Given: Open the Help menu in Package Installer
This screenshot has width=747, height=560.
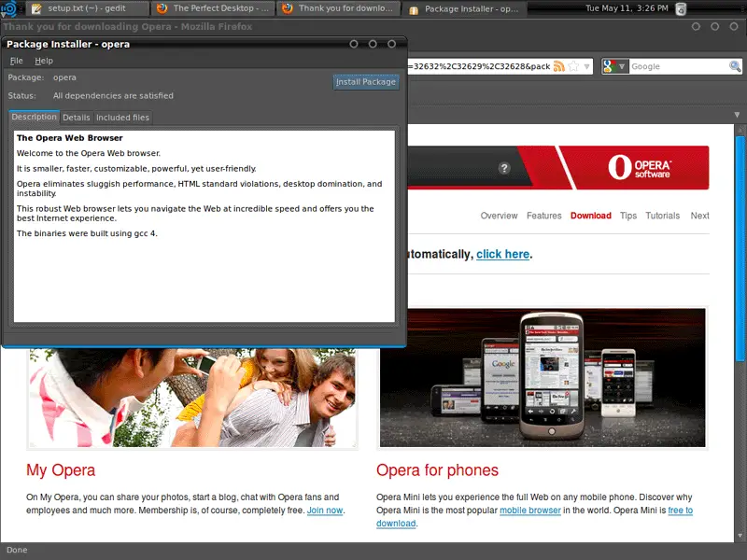Looking at the screenshot, I should 44,61.
